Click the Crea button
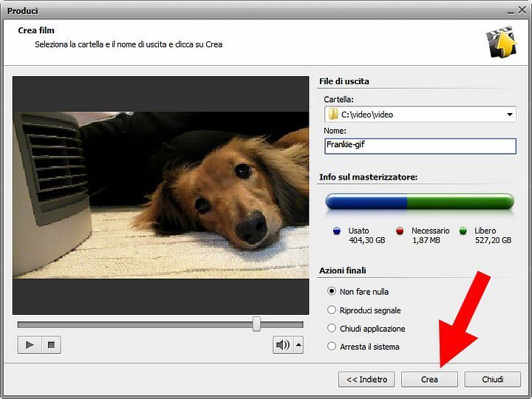This screenshot has height=399, width=532. point(429,379)
